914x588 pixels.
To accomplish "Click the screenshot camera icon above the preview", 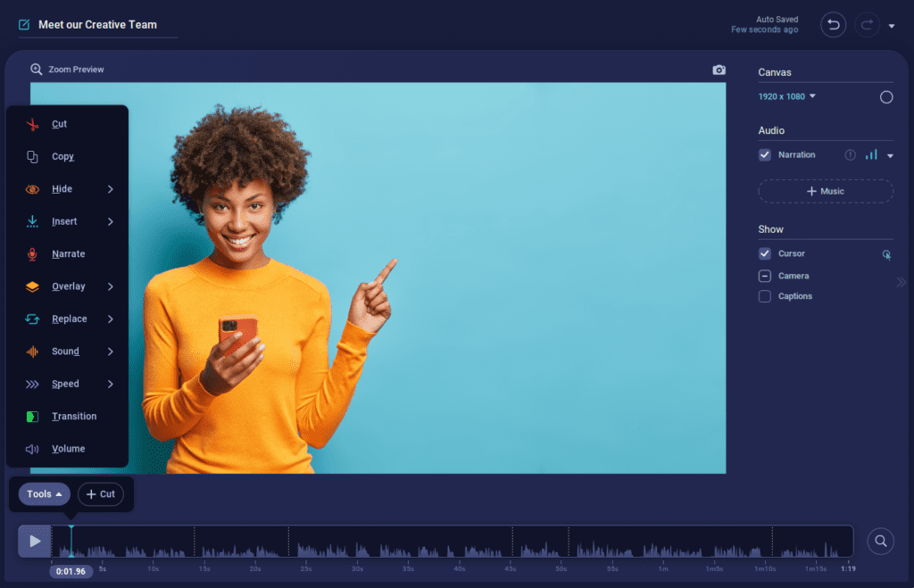I will [719, 70].
